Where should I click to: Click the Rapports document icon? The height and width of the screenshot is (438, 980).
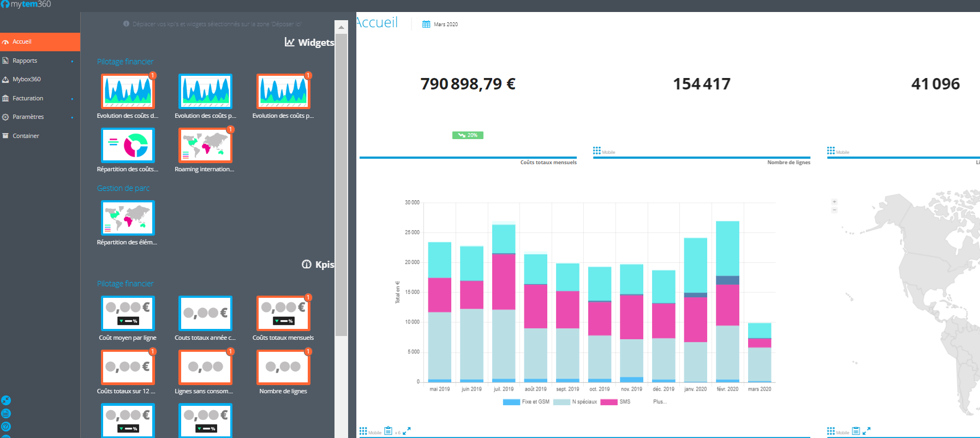tap(5, 61)
